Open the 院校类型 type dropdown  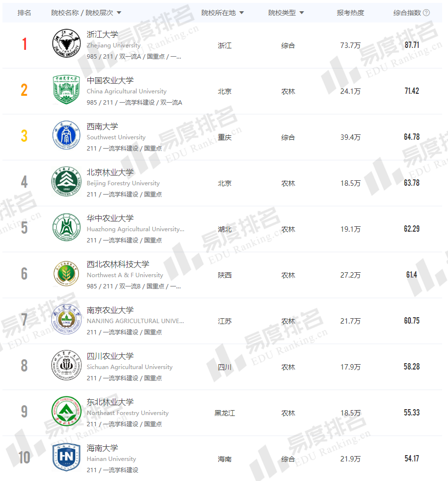[x=301, y=13]
